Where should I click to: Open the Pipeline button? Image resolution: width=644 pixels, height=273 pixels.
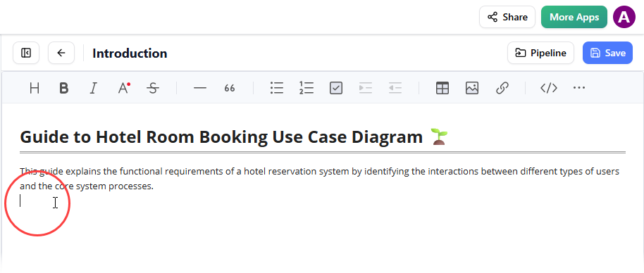tap(540, 53)
